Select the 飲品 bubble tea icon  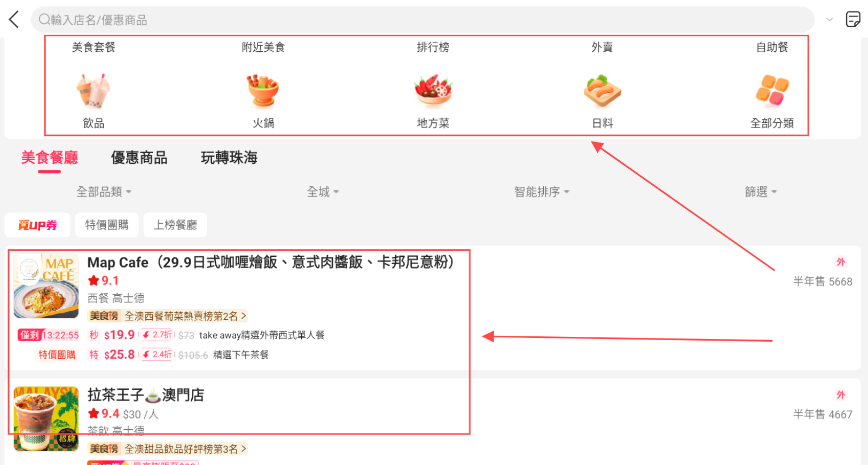(x=93, y=91)
